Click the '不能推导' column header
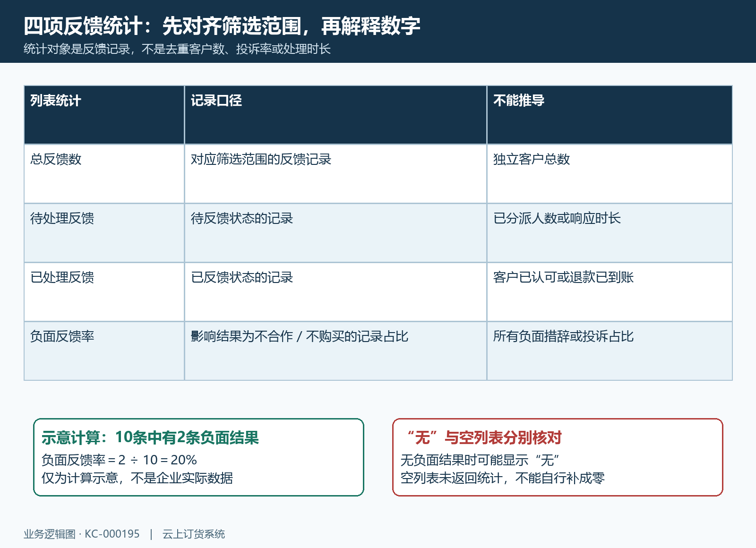Screen dimensions: 756x548 point(610,115)
